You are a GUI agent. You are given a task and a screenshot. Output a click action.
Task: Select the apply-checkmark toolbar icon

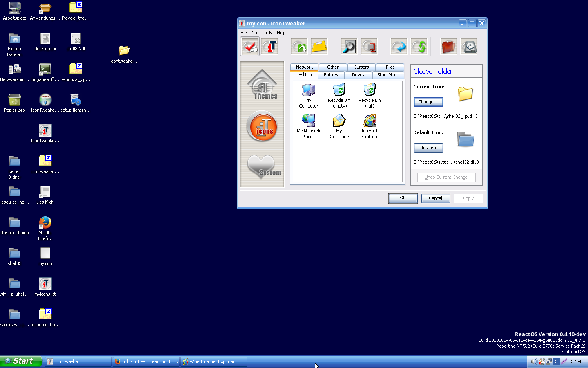(249, 46)
